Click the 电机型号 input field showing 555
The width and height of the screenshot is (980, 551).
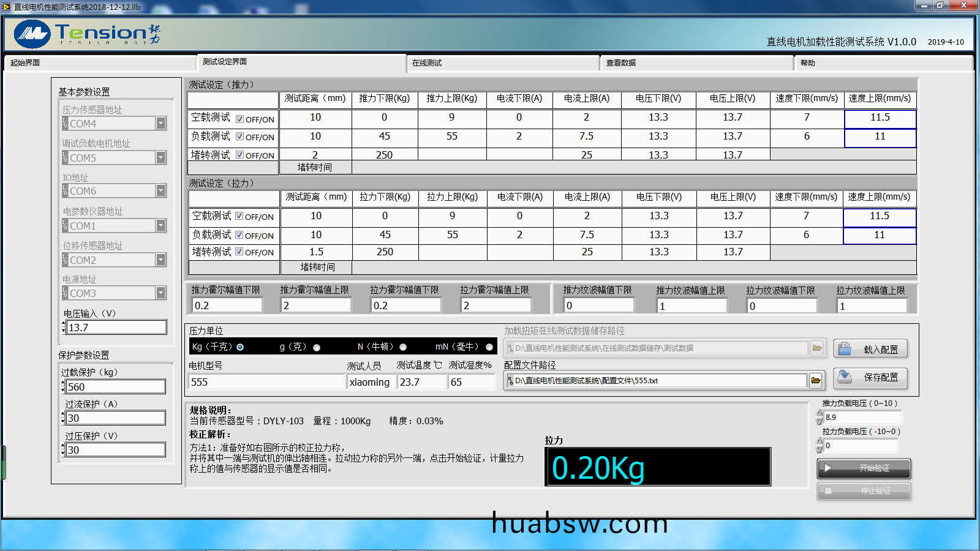[x=266, y=382]
